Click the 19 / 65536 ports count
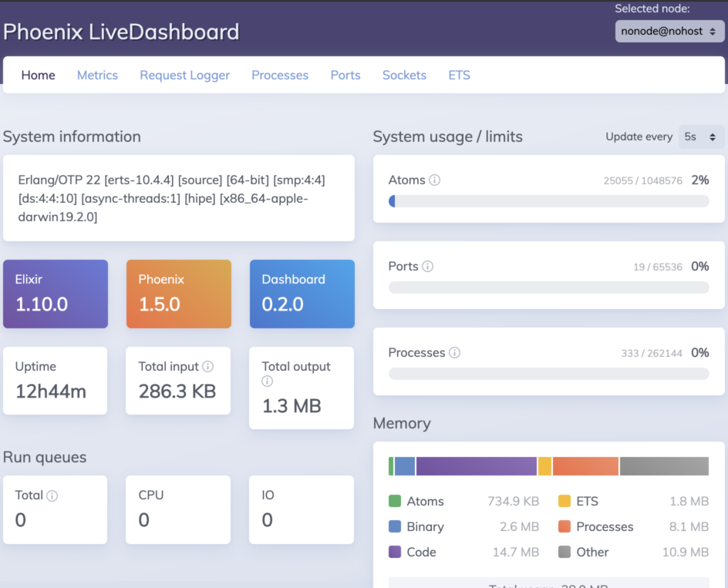Screen dimensions: 728x588 658,267
